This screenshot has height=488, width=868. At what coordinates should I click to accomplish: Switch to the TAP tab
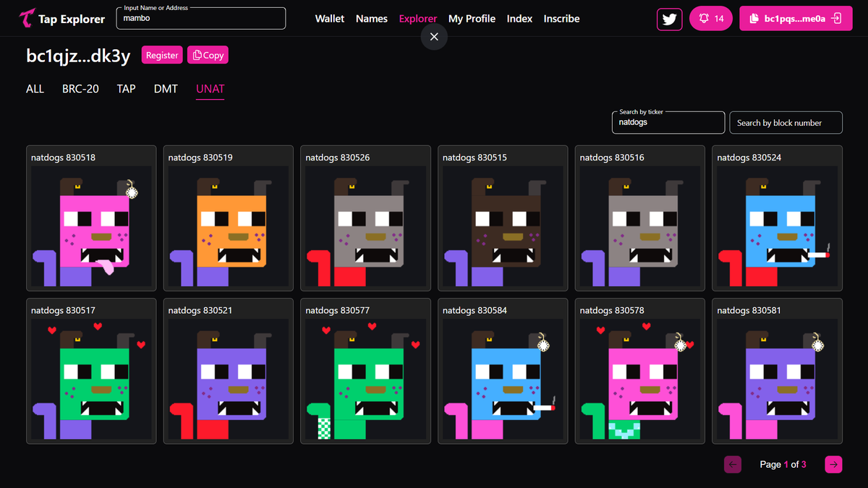pos(127,89)
